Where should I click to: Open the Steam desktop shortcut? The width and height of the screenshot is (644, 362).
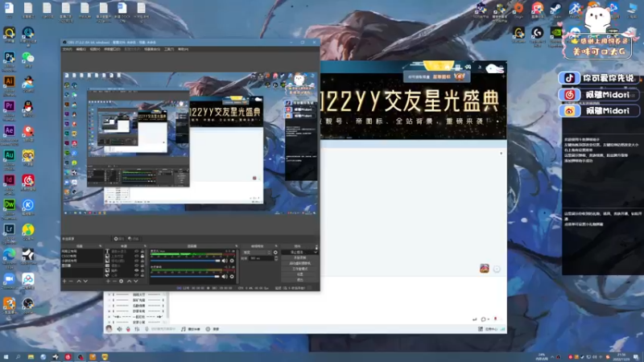tap(555, 8)
